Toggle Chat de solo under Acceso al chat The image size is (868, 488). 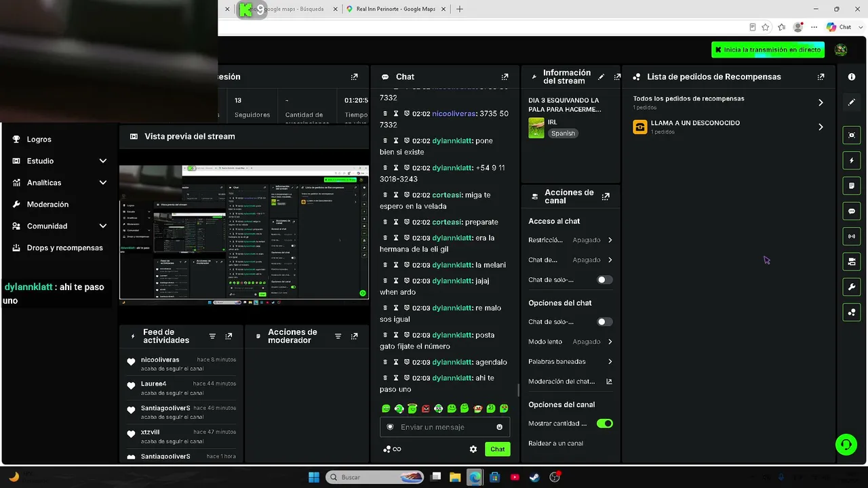tap(604, 279)
